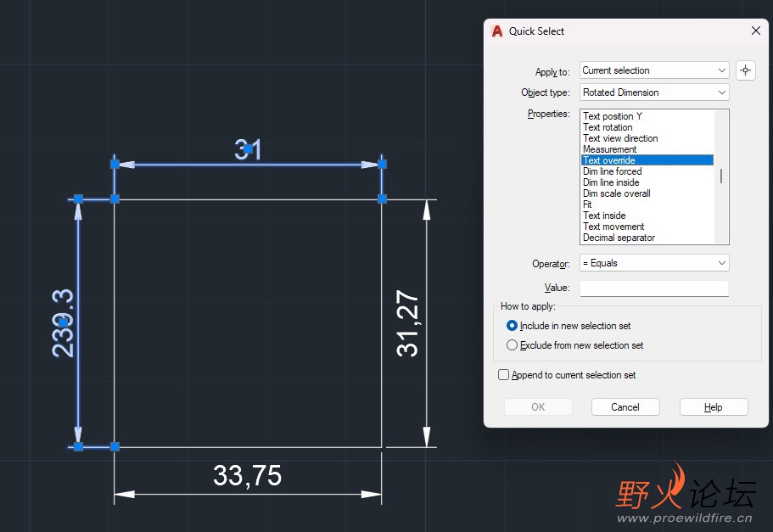Screen dimensions: 773x532
Task: Click the Help button
Action: click(714, 407)
